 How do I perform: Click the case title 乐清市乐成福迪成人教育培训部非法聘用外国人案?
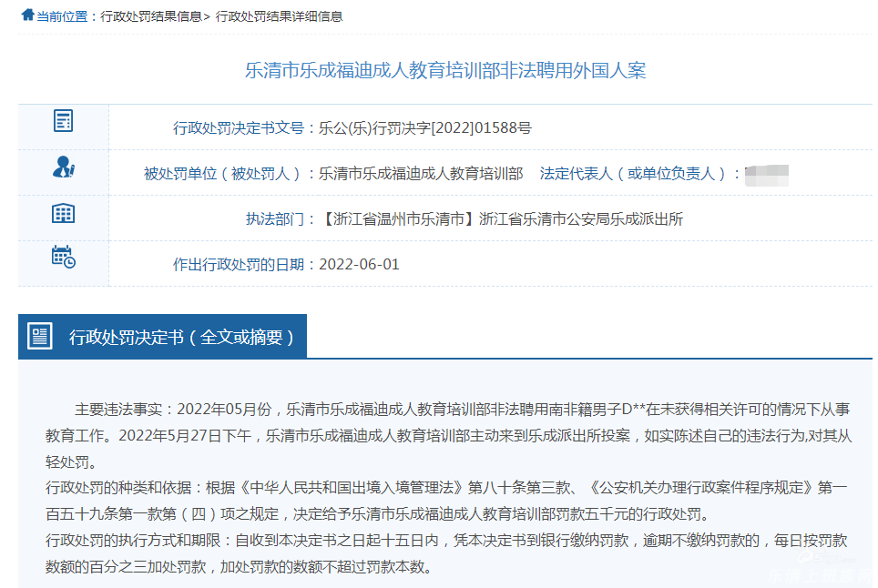[x=445, y=71]
